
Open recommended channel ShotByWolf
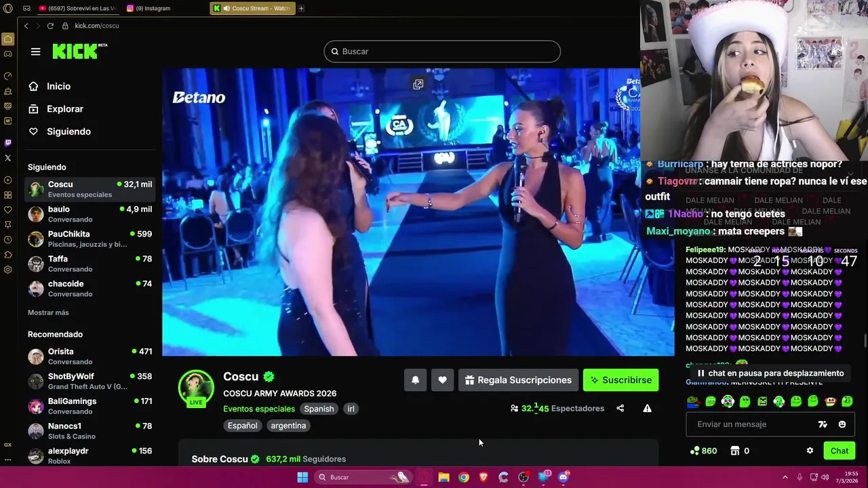pyautogui.click(x=90, y=381)
